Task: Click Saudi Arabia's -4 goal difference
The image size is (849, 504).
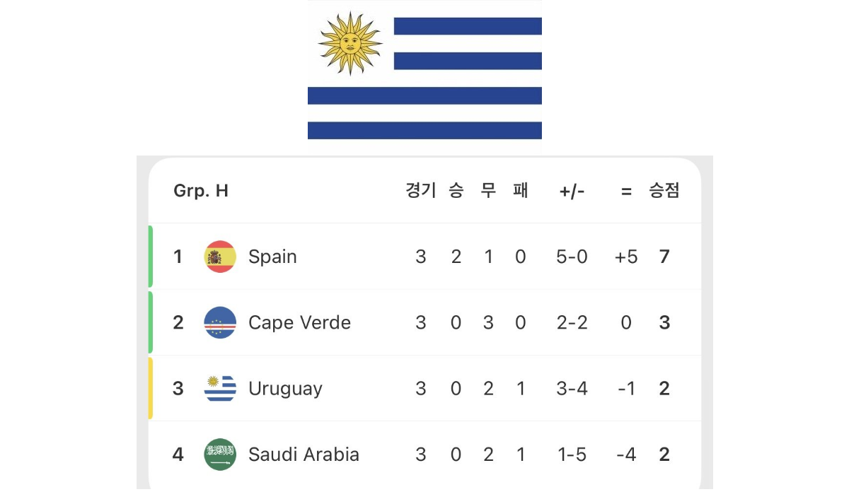Action: pyautogui.click(x=626, y=454)
